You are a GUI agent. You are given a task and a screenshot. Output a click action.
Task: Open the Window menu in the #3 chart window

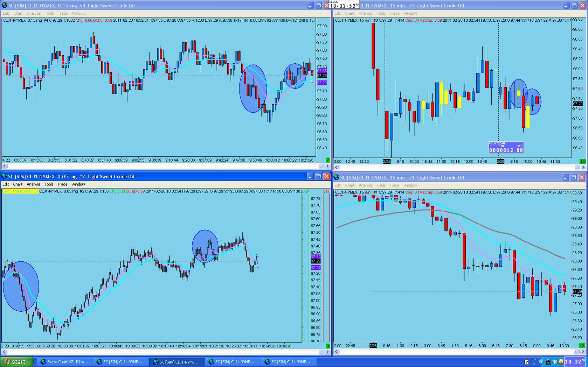point(410,13)
